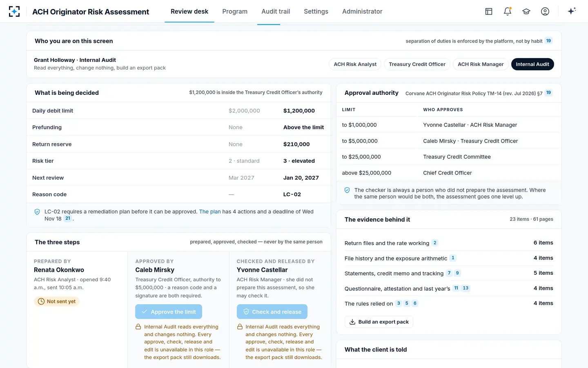This screenshot has width=588, height=368.
Task: Open The plan link
Action: coord(210,212)
